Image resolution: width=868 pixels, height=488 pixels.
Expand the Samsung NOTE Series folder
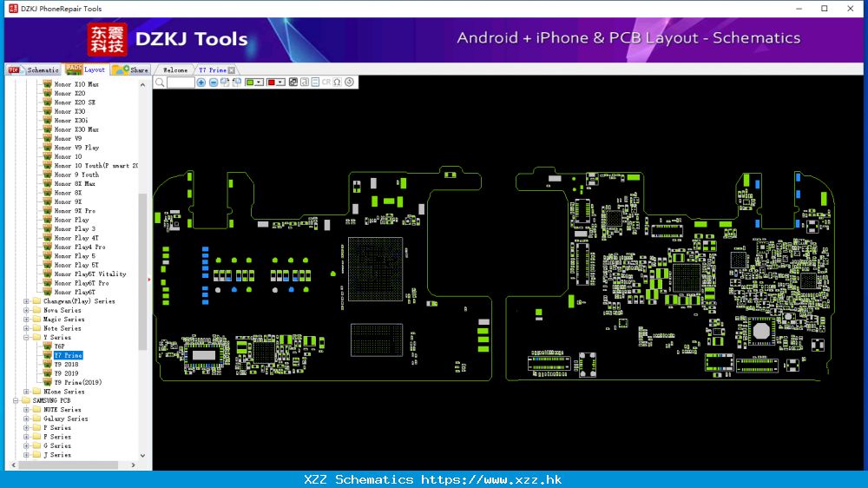tap(27, 410)
